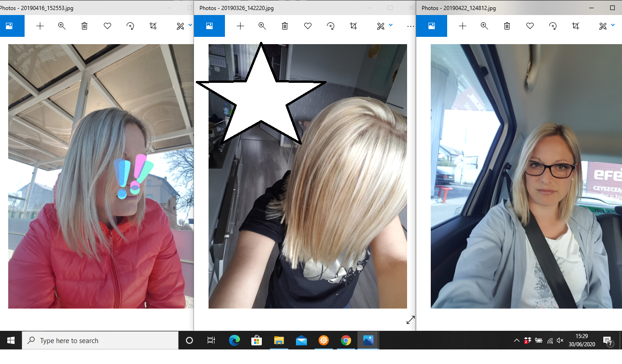Open the three-dots See more menu
The height and width of the screenshot is (364, 622).
pos(410,26)
